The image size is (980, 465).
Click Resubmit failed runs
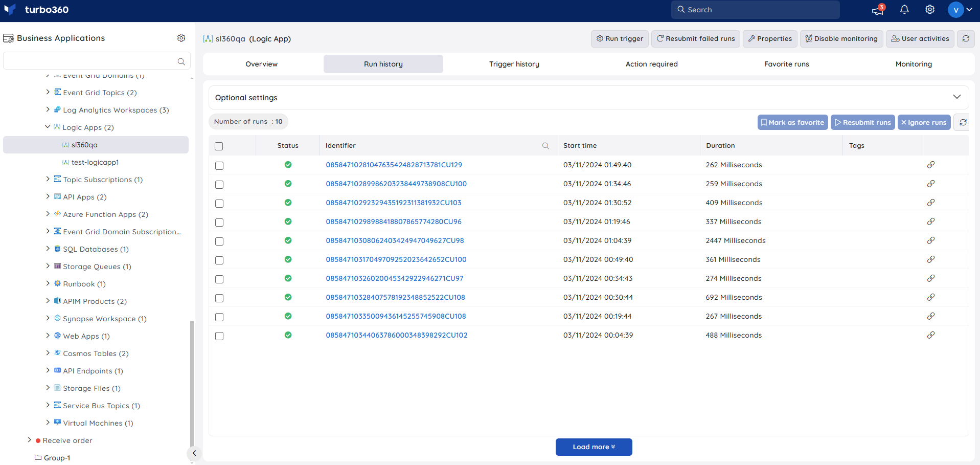(x=696, y=38)
